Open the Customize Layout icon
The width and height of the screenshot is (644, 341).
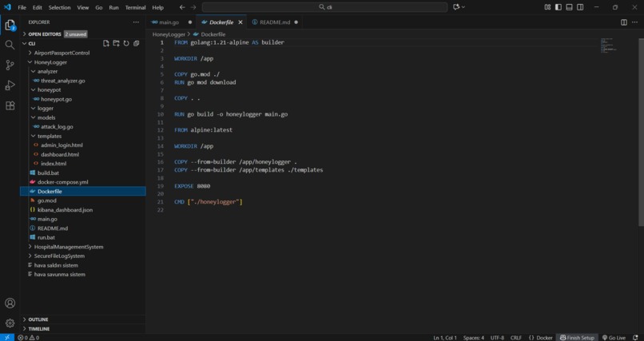(x=547, y=7)
